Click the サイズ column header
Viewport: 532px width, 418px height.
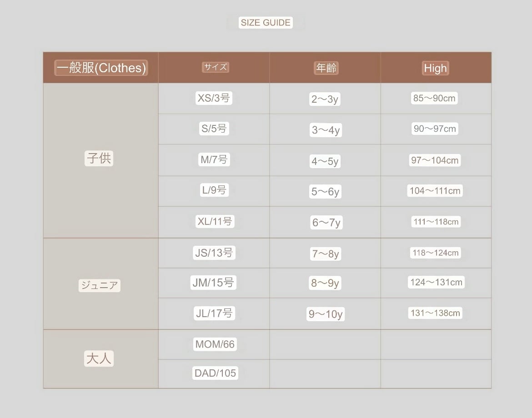(x=215, y=67)
